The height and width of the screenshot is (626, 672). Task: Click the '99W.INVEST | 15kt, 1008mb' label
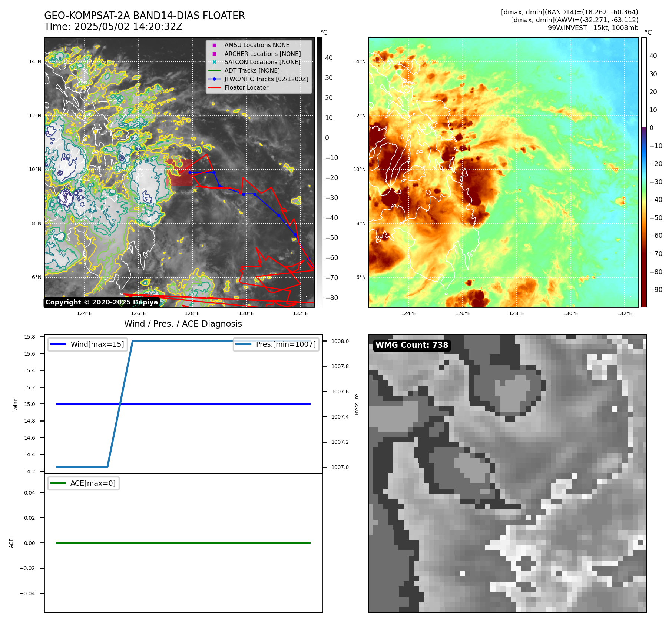click(593, 28)
